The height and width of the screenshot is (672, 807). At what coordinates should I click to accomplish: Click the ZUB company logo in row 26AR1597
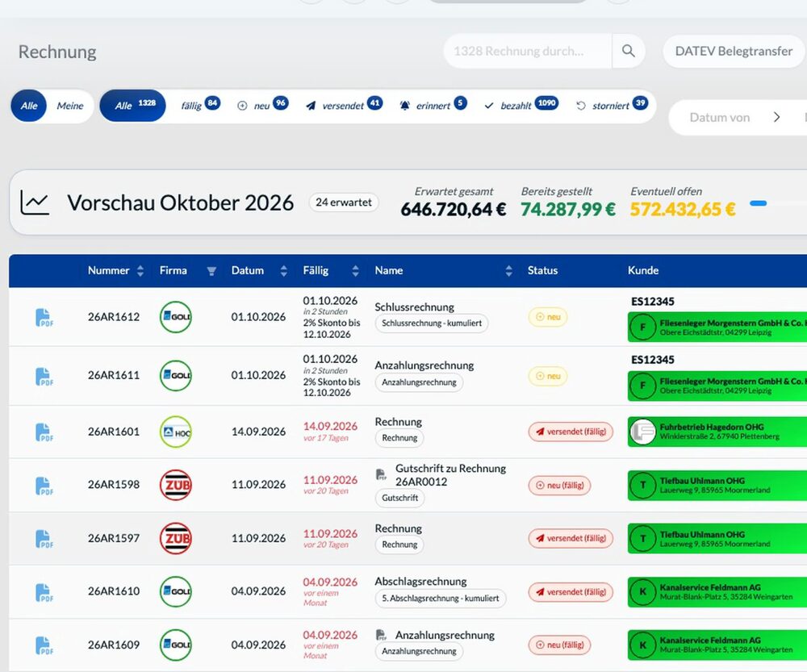175,538
